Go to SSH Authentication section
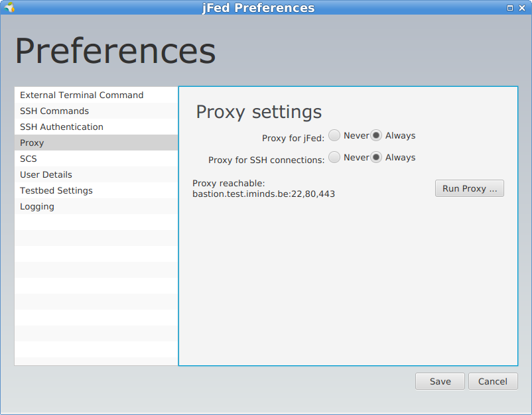 click(96, 127)
